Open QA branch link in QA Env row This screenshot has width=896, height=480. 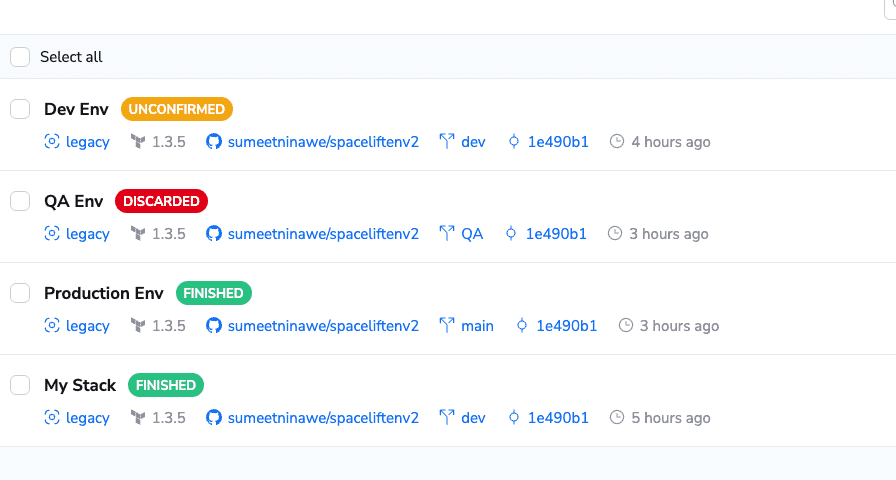472,234
